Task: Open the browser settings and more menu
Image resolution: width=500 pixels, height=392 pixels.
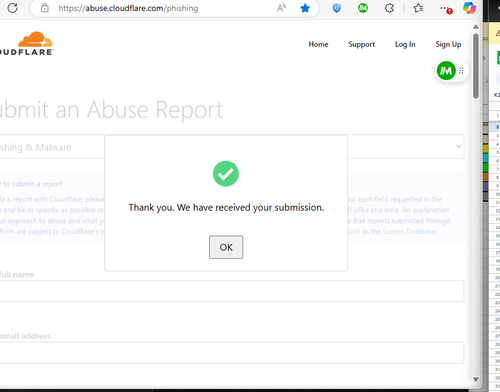Action: (x=446, y=9)
